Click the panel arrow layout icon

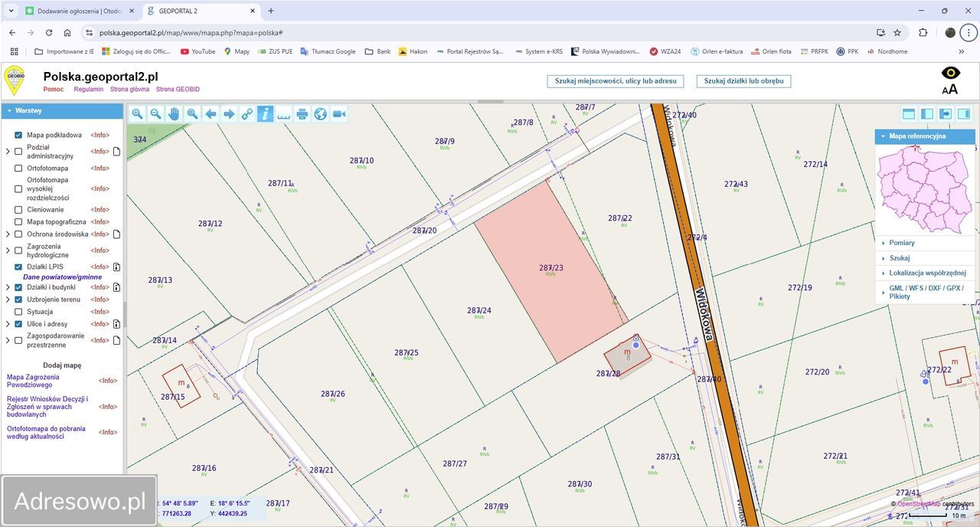tap(946, 114)
